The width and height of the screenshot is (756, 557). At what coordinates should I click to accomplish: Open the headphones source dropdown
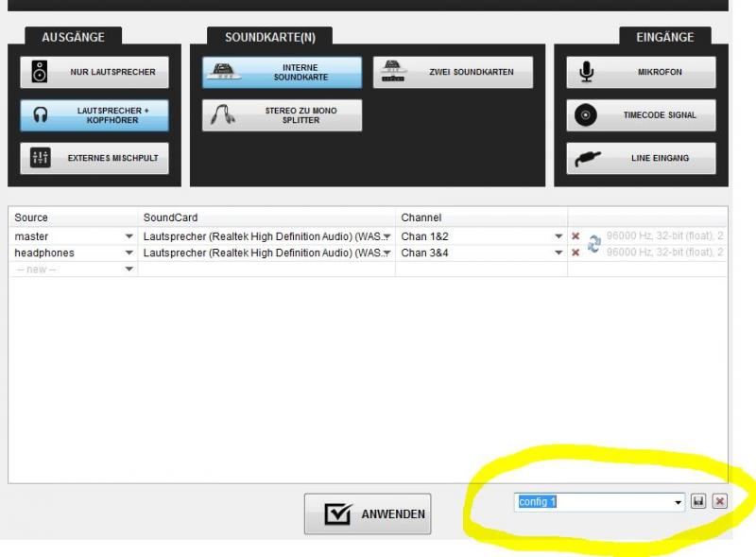[x=129, y=252]
